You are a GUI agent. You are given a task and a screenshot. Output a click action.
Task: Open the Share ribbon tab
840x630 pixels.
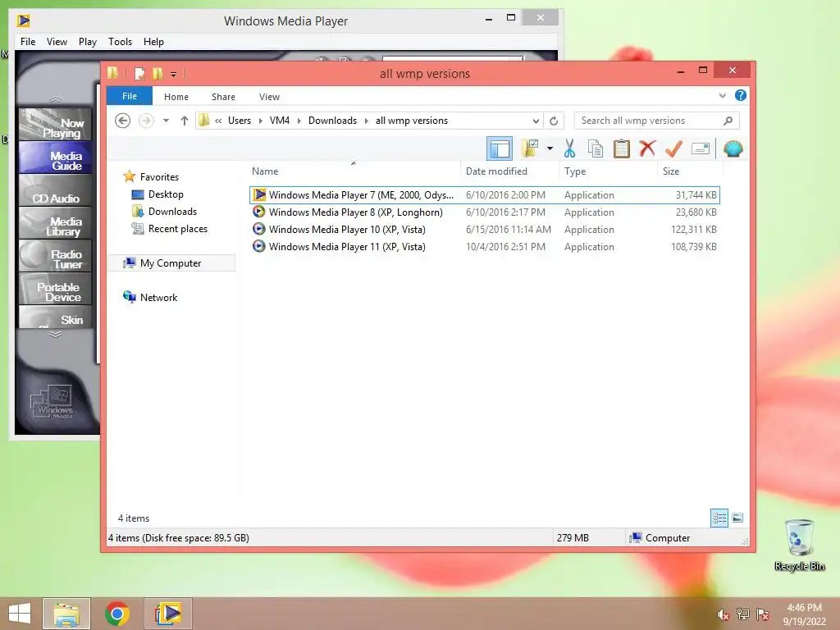click(x=223, y=97)
